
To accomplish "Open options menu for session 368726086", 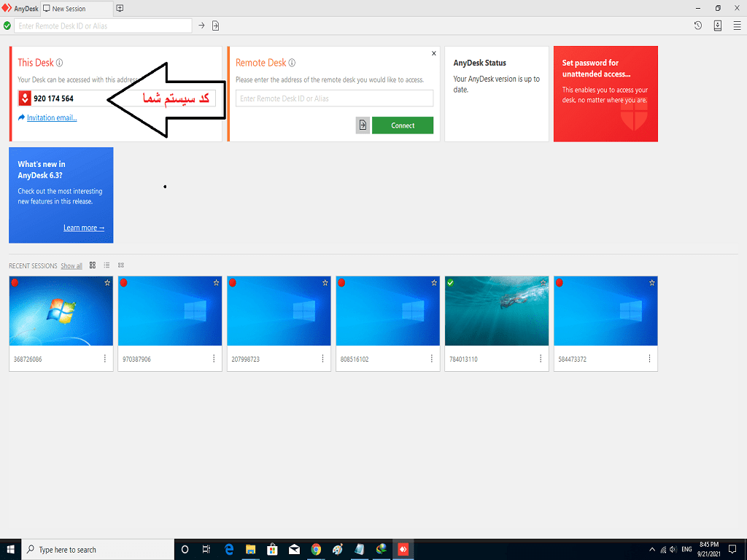I will 105,359.
